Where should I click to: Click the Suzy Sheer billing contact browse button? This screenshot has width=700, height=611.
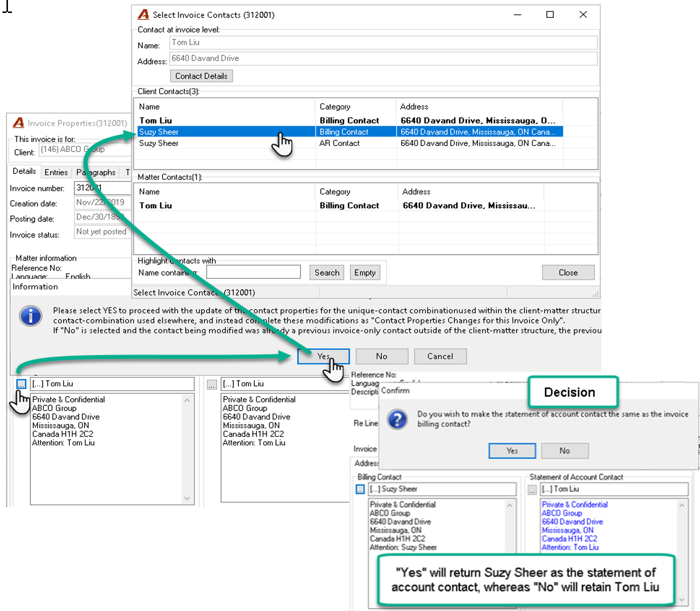pos(360,489)
